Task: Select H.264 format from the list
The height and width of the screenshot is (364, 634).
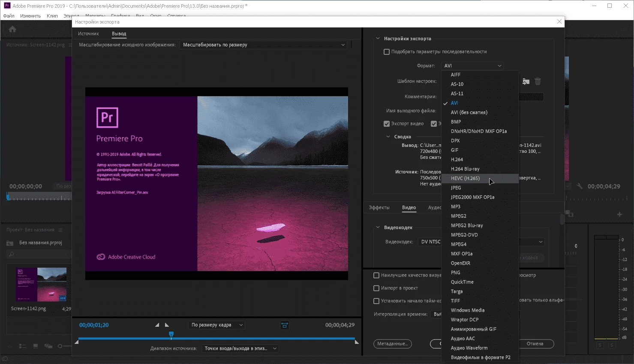Action: pos(480,159)
